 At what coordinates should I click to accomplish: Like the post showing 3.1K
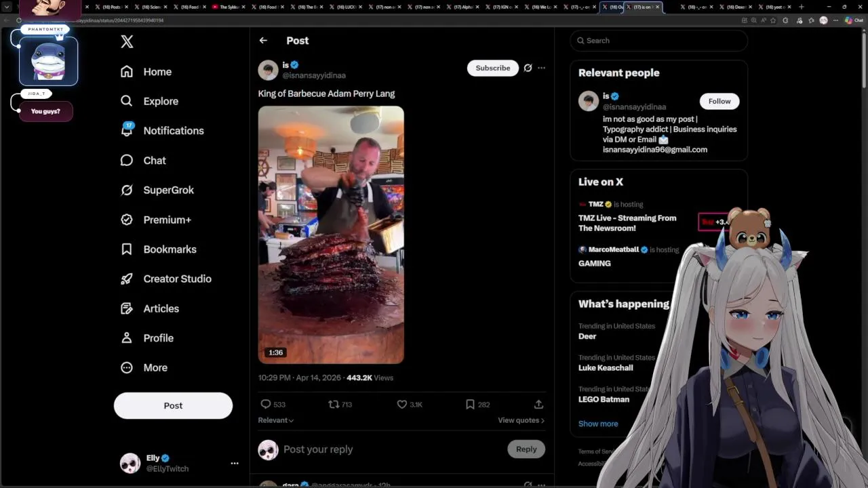point(410,404)
